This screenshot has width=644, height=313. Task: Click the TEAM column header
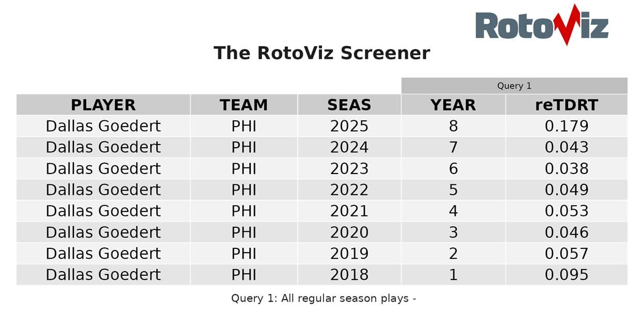point(244,105)
